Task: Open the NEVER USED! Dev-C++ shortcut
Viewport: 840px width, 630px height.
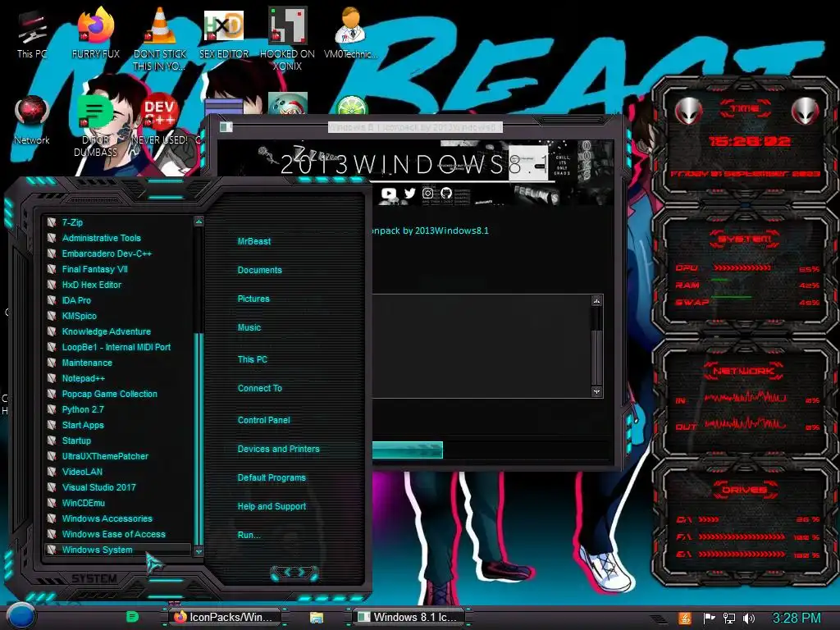Action: 159,120
